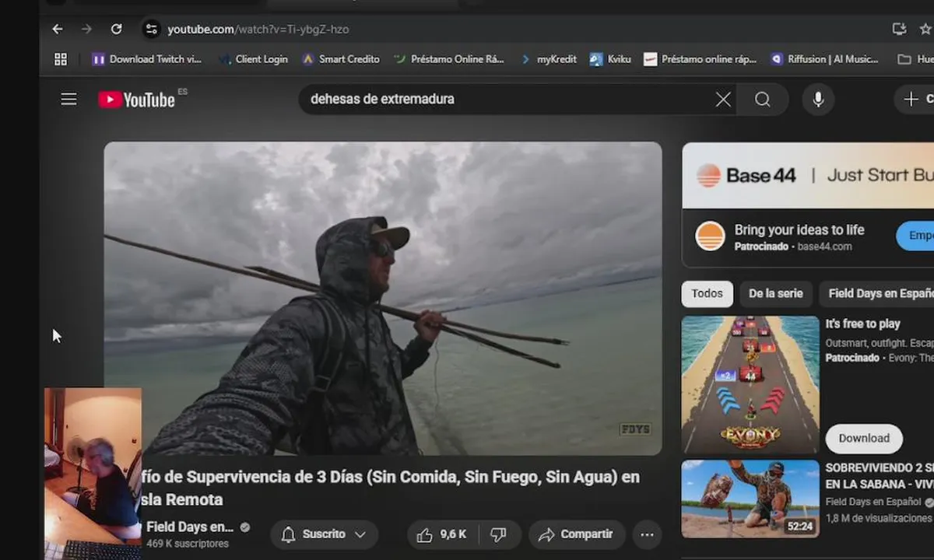Open the three-dot more actions menu under the video
934x560 pixels.
[x=647, y=534]
